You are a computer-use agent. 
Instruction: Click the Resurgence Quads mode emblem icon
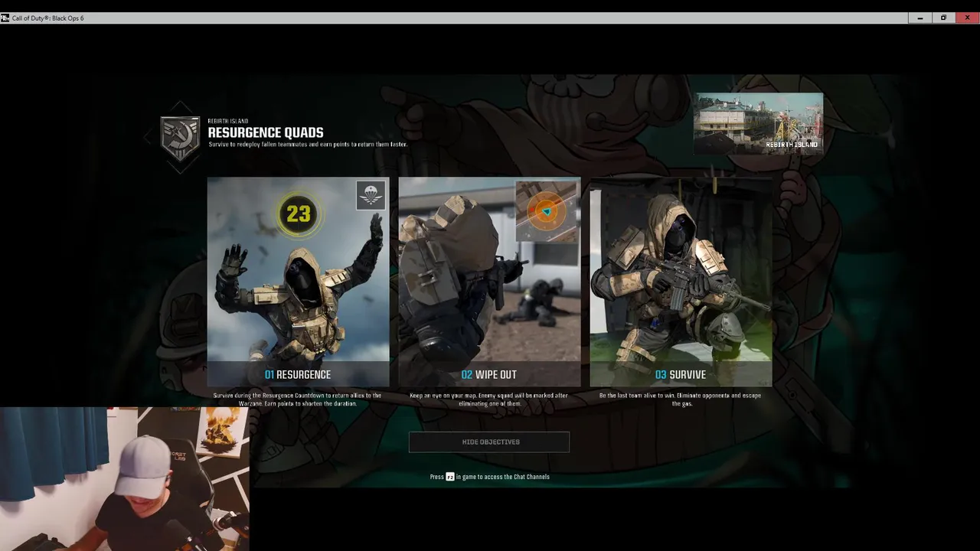[180, 138]
